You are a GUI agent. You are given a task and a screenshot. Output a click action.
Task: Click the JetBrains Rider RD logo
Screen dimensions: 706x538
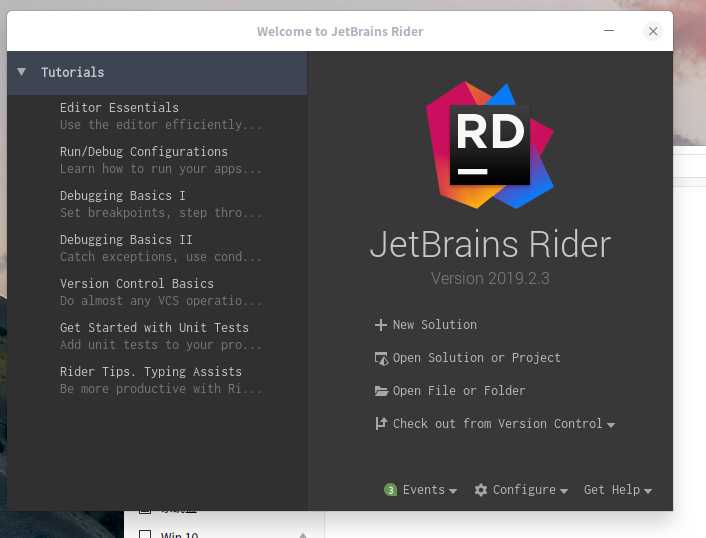(489, 145)
